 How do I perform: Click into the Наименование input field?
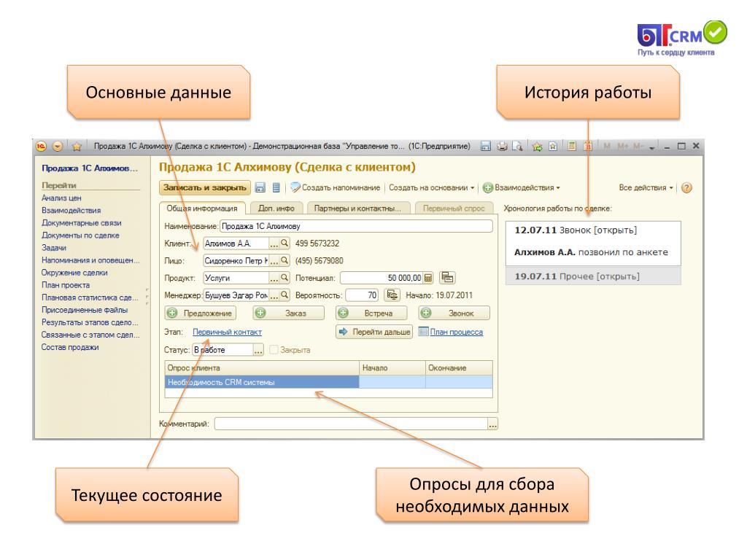coord(356,226)
